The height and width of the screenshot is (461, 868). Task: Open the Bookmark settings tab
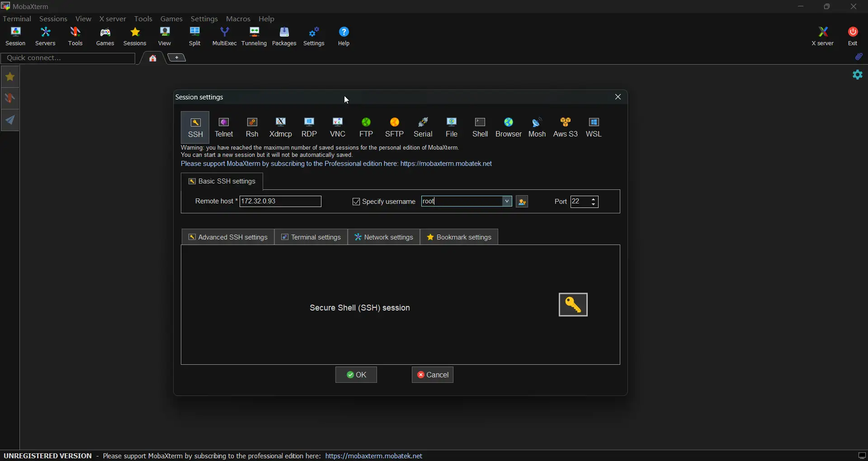(459, 237)
